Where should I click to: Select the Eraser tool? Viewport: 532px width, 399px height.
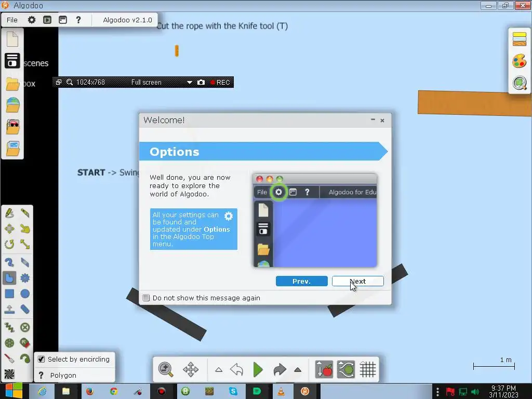[25, 262]
